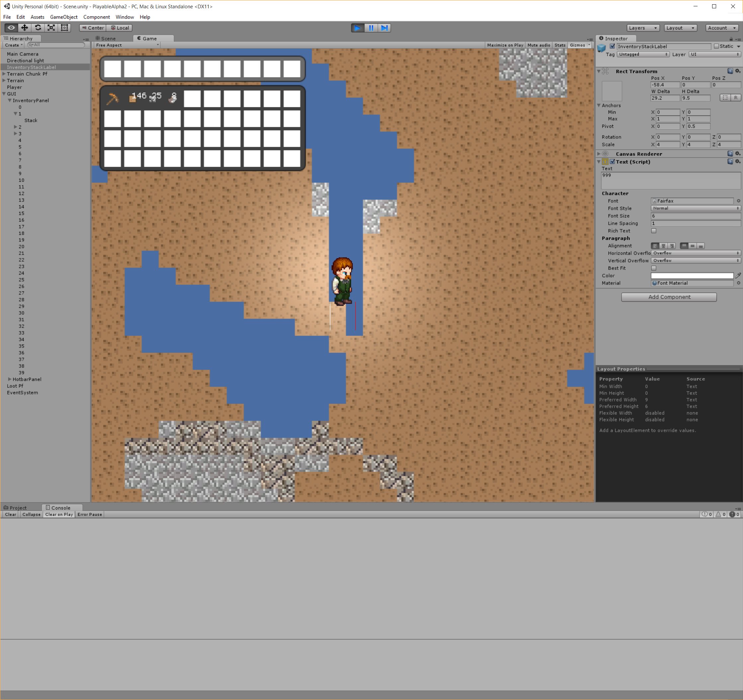Open the Layers dropdown
This screenshot has width=743, height=700.
click(x=642, y=28)
